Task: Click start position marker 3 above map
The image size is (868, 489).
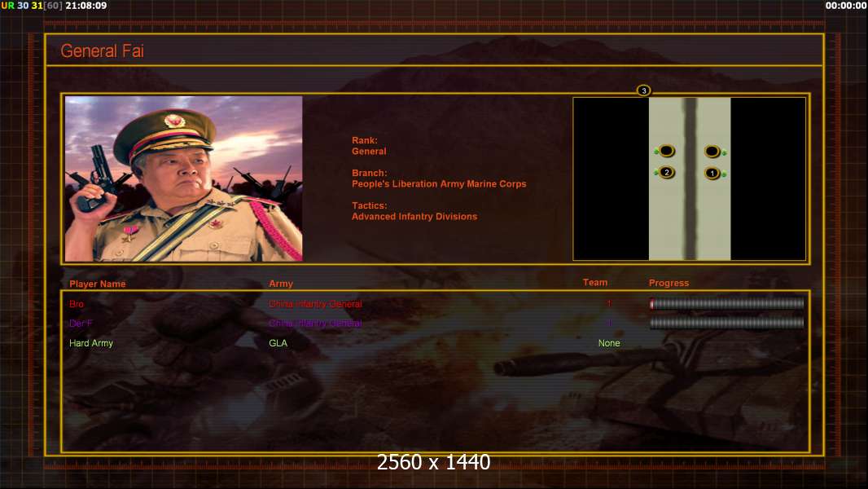Action: point(643,90)
